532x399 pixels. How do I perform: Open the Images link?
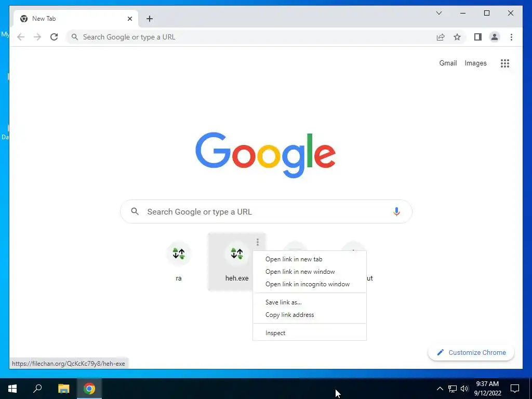click(x=475, y=63)
